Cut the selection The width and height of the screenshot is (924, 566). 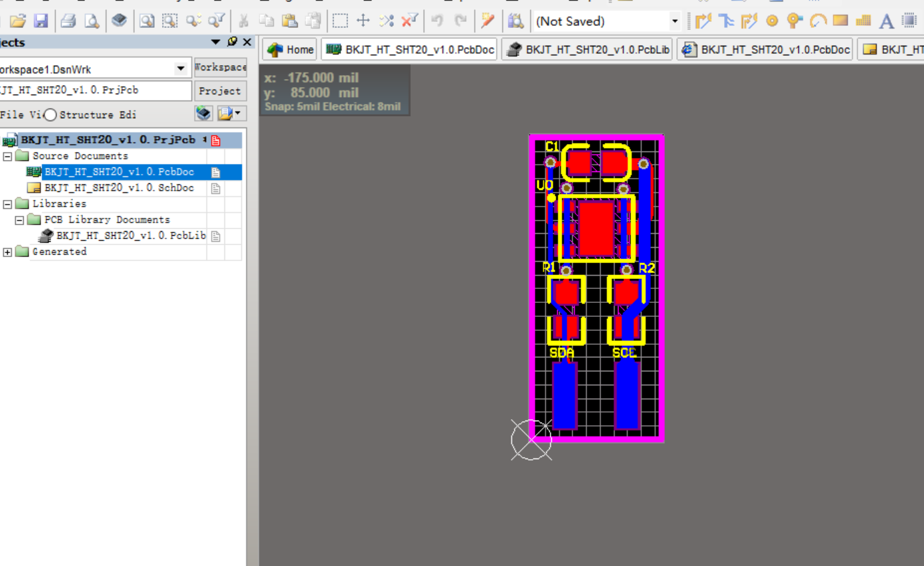coord(244,21)
